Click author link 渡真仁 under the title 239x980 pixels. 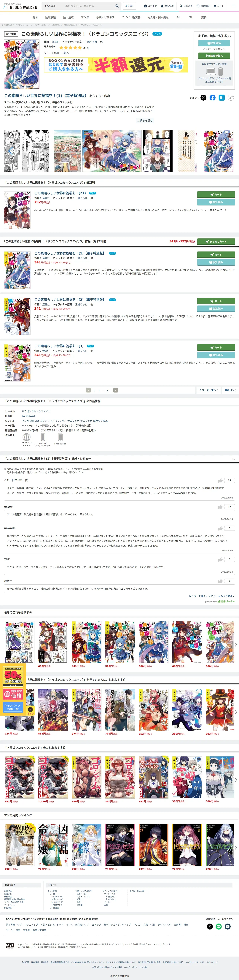(55, 42)
